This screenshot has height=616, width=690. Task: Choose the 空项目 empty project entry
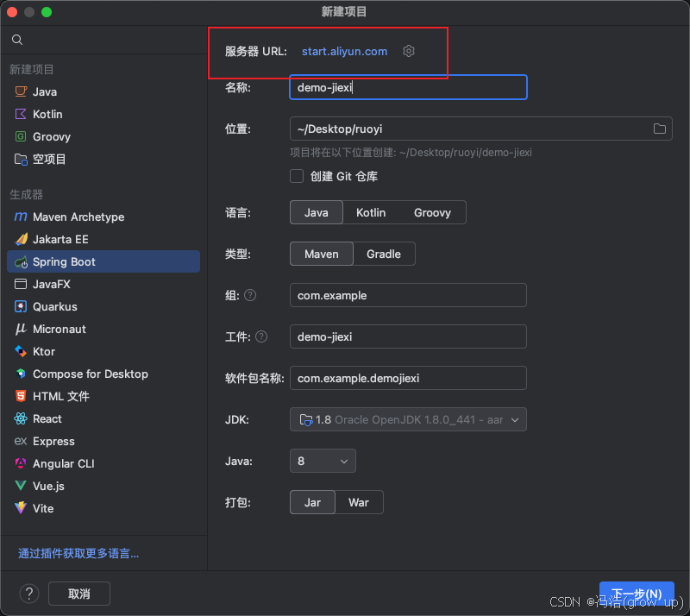pyautogui.click(x=103, y=159)
